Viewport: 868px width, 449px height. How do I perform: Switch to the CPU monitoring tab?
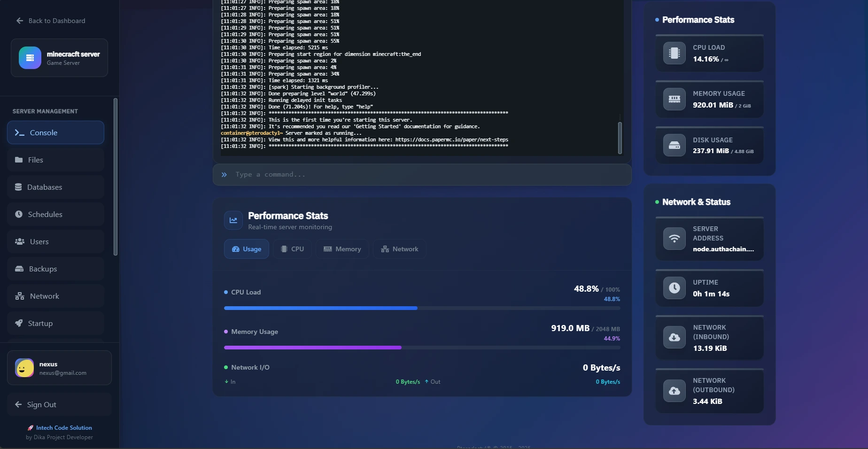(x=292, y=249)
